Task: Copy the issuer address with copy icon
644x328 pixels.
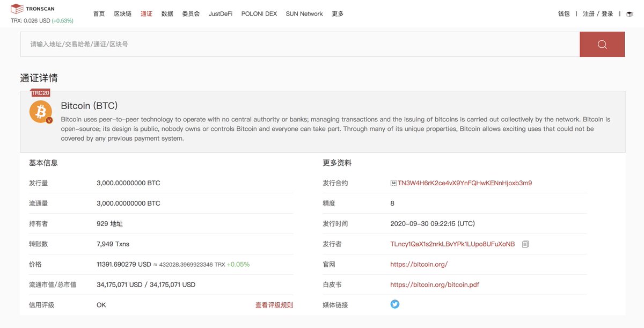Action: click(x=525, y=244)
